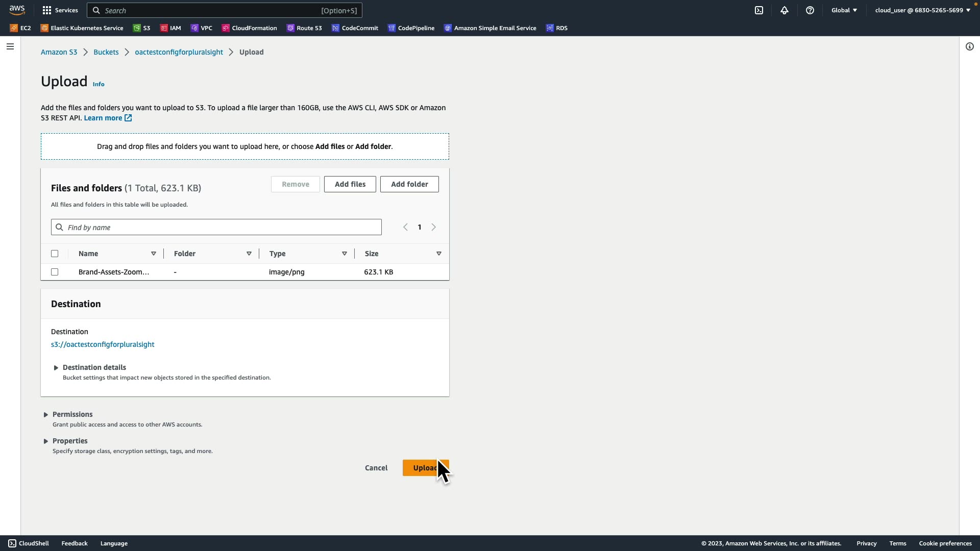The width and height of the screenshot is (980, 551).
Task: Go to Buckets breadcrumb
Action: (106, 52)
